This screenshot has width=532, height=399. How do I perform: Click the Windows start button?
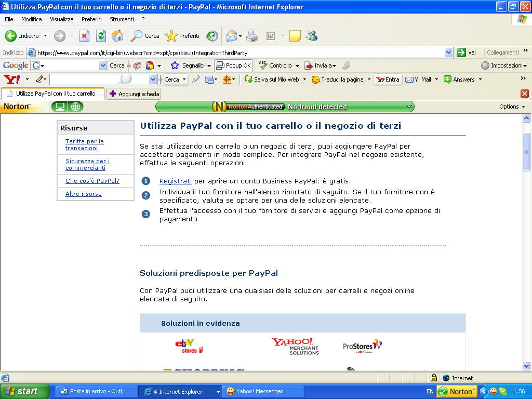(25, 391)
